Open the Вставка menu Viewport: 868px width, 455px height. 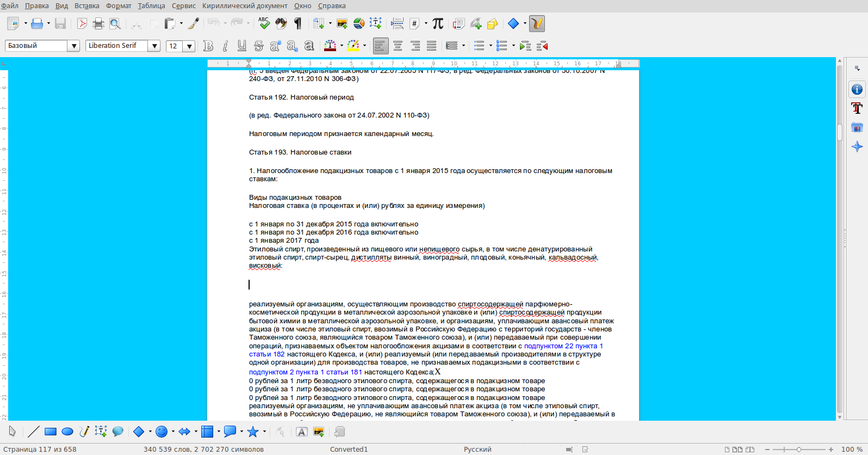tap(87, 6)
